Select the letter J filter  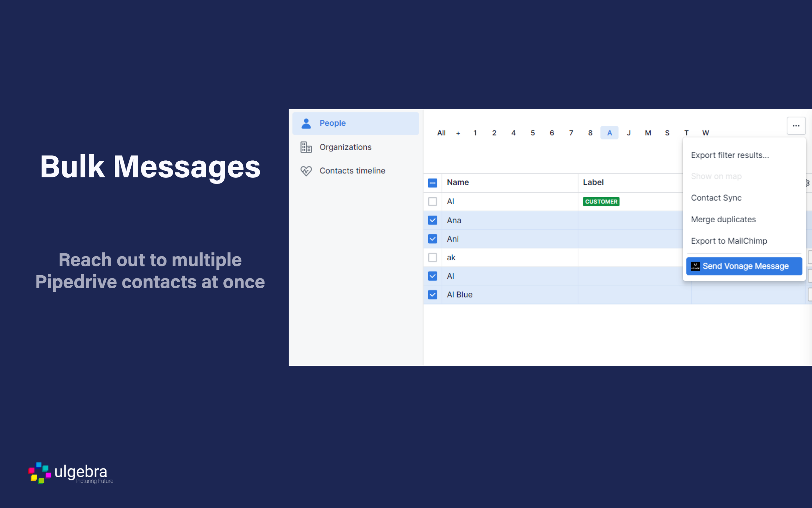click(629, 133)
